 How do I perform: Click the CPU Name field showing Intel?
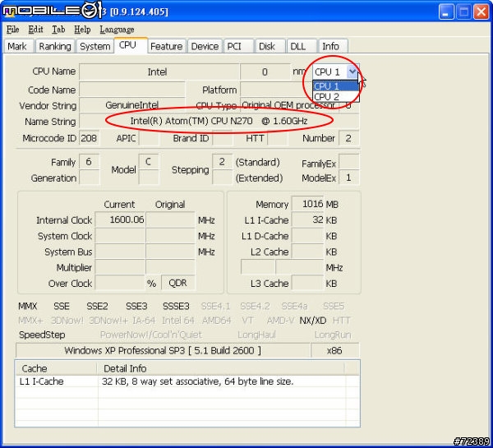click(x=159, y=72)
